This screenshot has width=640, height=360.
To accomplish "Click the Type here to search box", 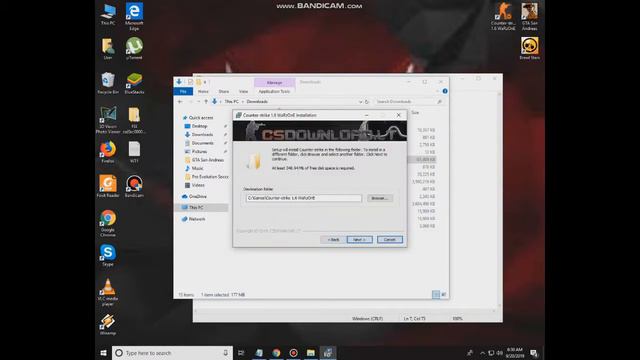I will (172, 353).
